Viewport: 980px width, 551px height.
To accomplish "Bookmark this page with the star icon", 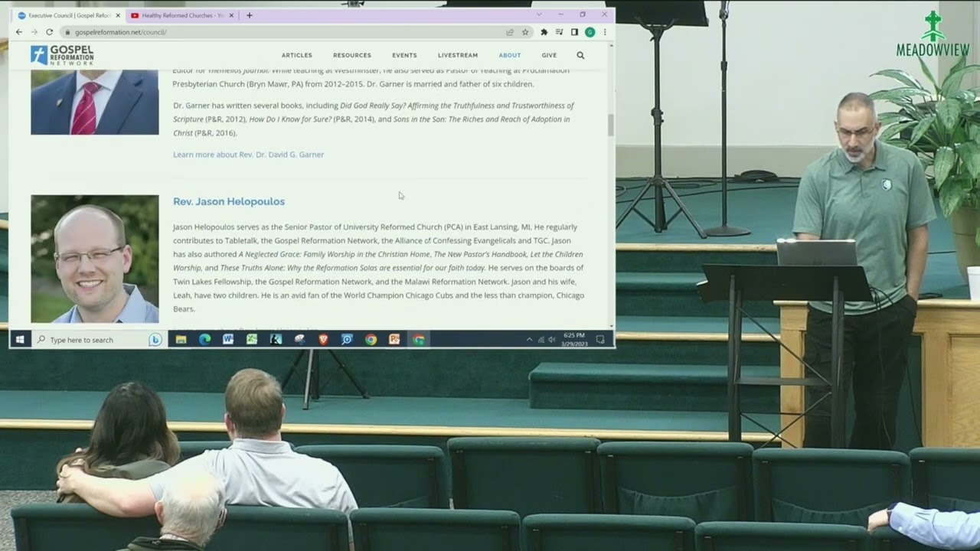I will pyautogui.click(x=525, y=32).
